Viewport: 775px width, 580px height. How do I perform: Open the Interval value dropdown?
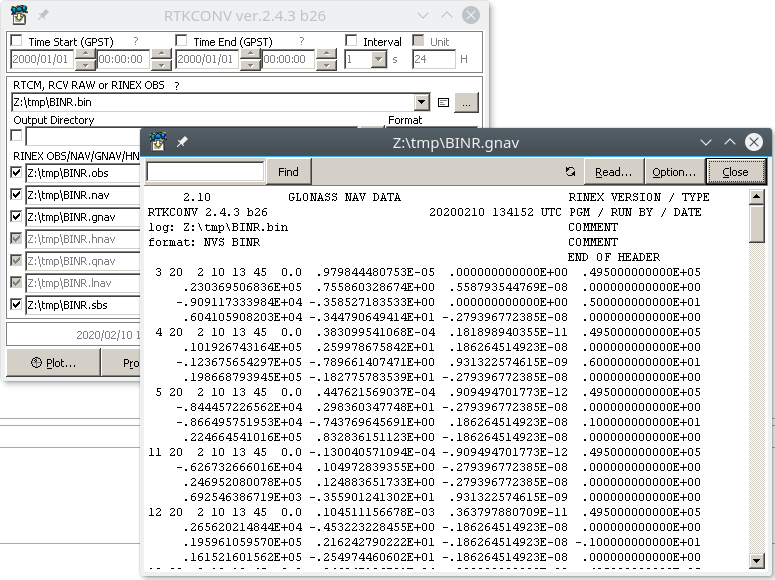pos(379,59)
